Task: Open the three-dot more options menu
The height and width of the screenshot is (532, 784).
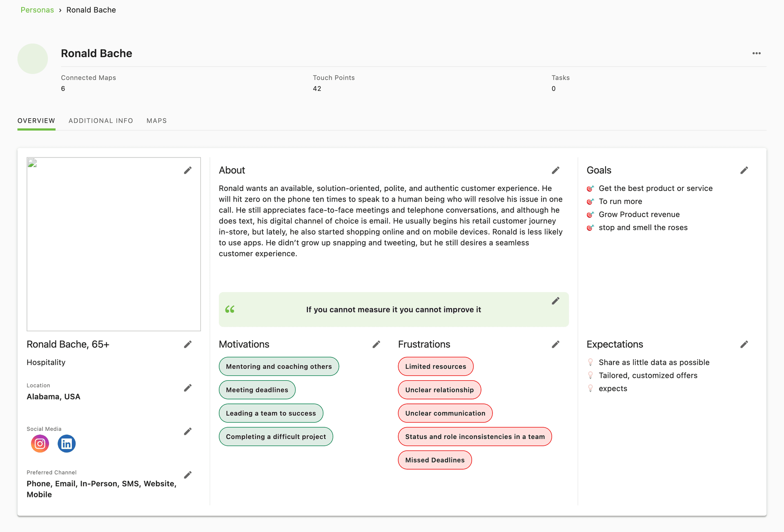Action: 756,53
